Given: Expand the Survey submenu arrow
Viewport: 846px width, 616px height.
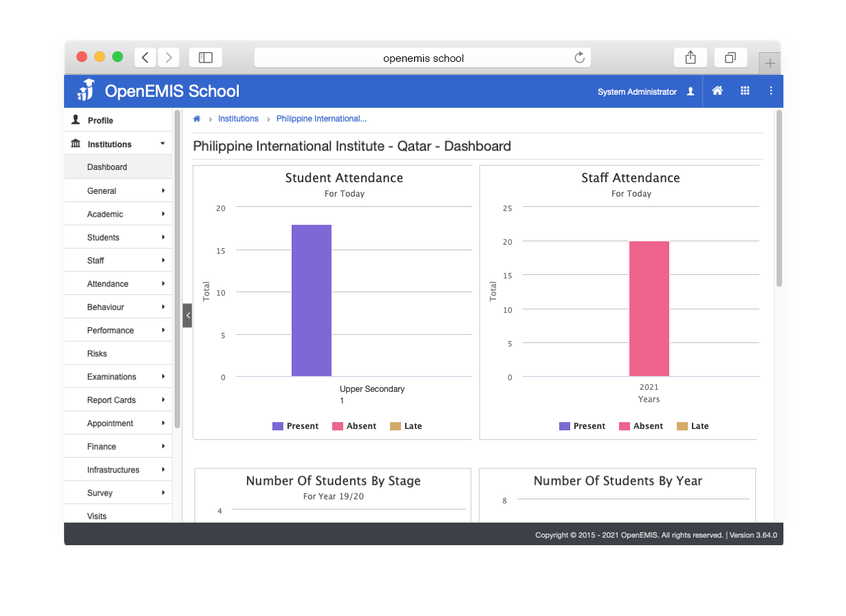Looking at the screenshot, I should tap(164, 493).
